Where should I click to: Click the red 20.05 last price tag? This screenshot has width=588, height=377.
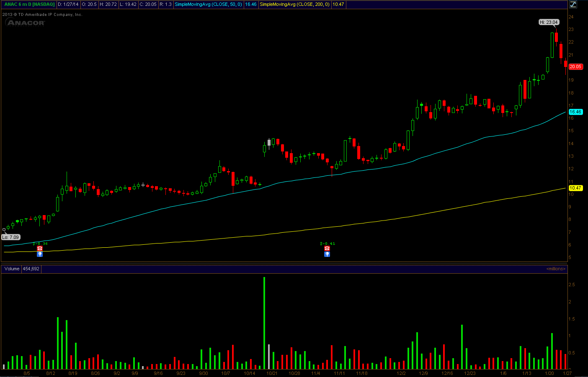tap(575, 67)
